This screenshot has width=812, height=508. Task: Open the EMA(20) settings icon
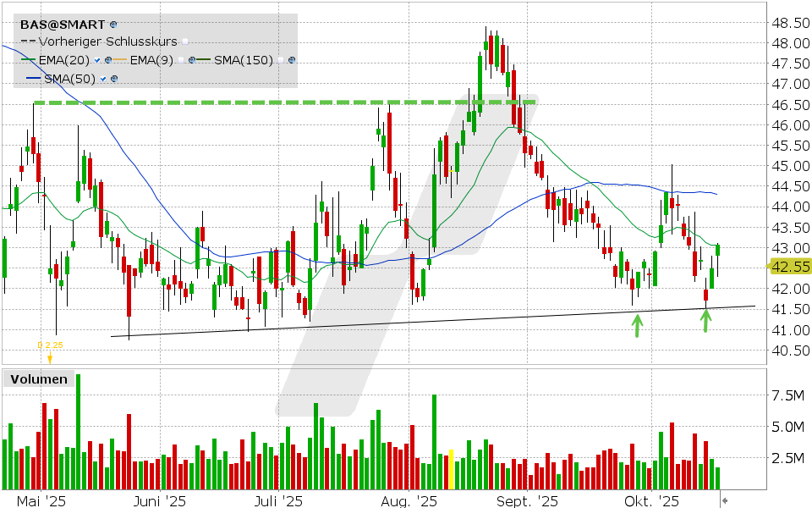click(109, 60)
